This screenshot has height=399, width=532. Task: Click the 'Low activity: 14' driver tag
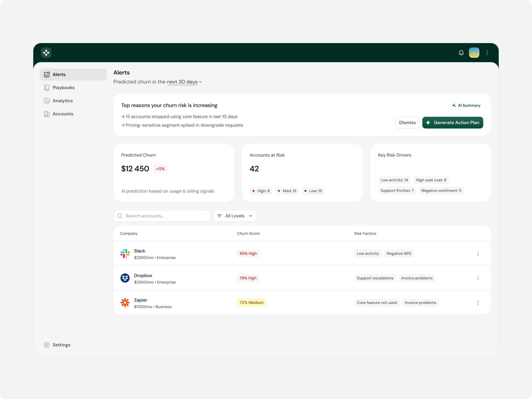[394, 180]
